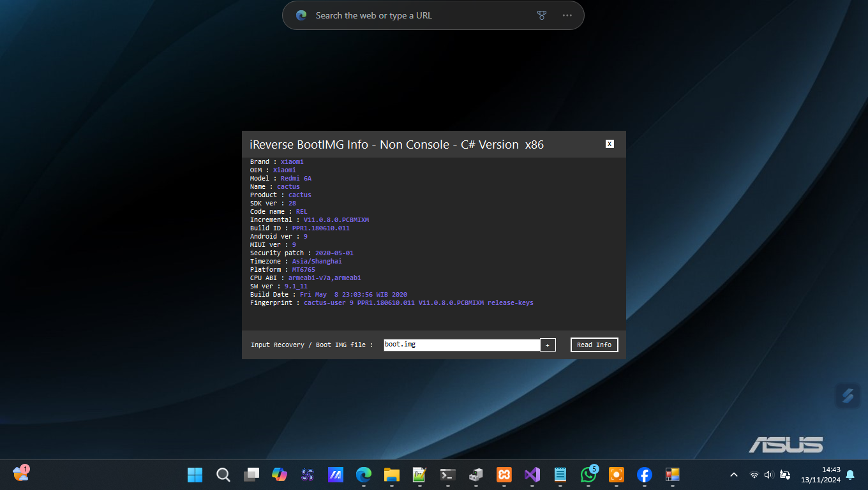Click the OEM value Xiaomi
The image size is (868, 490).
coord(285,170)
